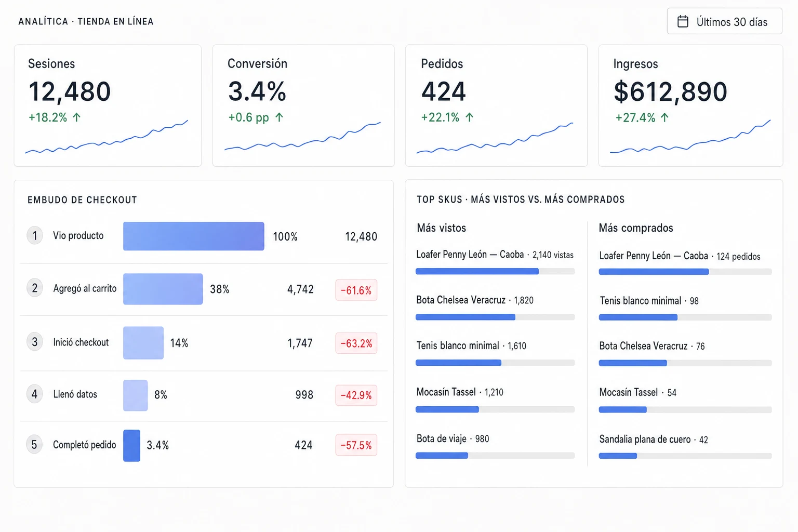Open the Últimos 30 días date range selector
Image resolution: width=798 pixels, height=532 pixels.
coord(724,21)
